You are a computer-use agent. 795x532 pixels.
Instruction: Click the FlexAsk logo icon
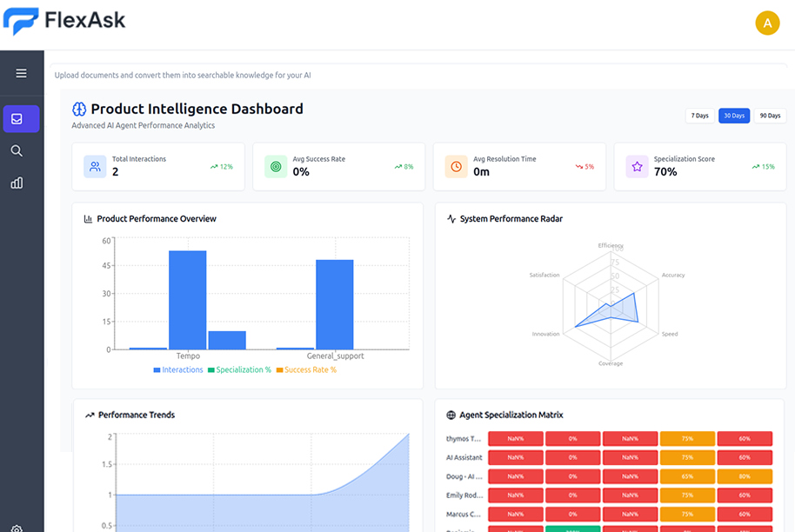[x=21, y=21]
